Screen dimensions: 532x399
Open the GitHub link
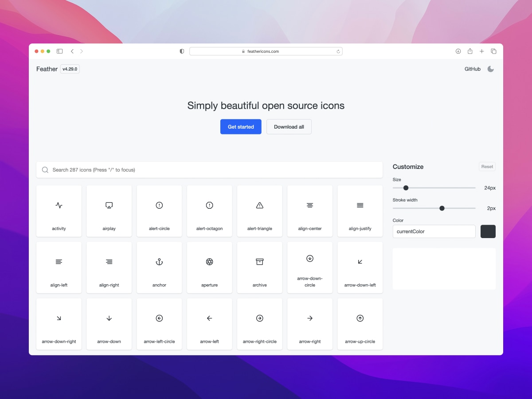(x=472, y=69)
